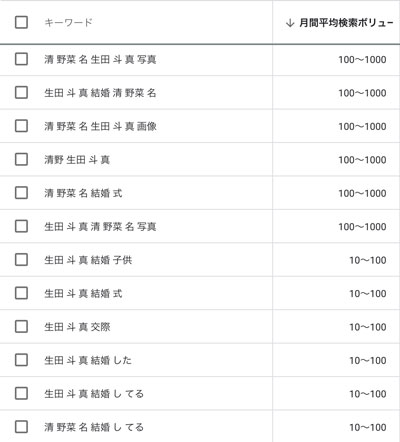
Task: Check the box for 清野菜名 生田斗真 写真
Action: (x=21, y=59)
